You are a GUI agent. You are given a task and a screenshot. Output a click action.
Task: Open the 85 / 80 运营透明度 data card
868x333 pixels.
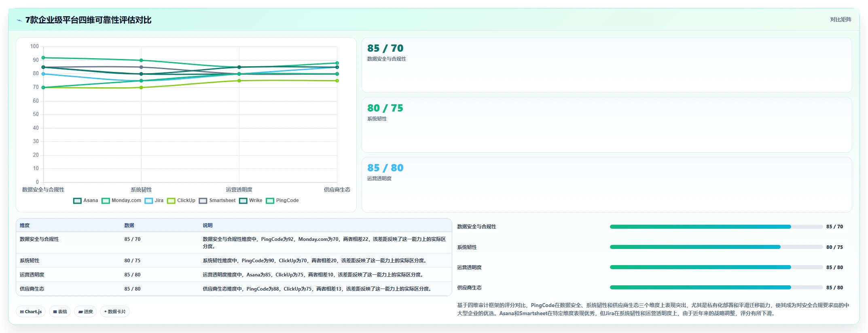(607, 185)
